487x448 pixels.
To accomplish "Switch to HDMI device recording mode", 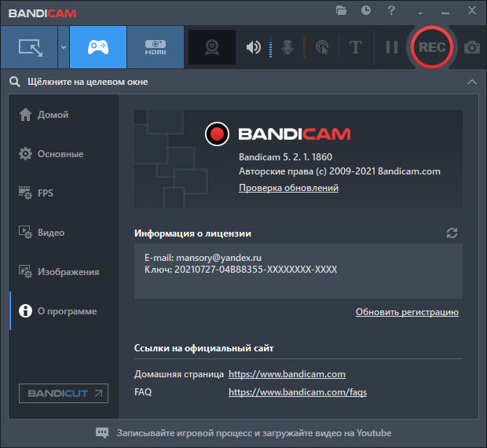I will tap(155, 47).
